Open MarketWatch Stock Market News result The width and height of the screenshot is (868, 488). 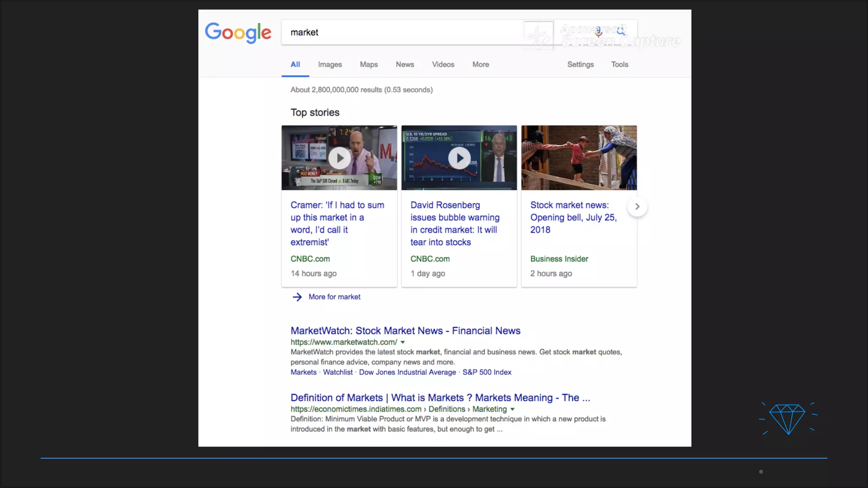[405, 331]
